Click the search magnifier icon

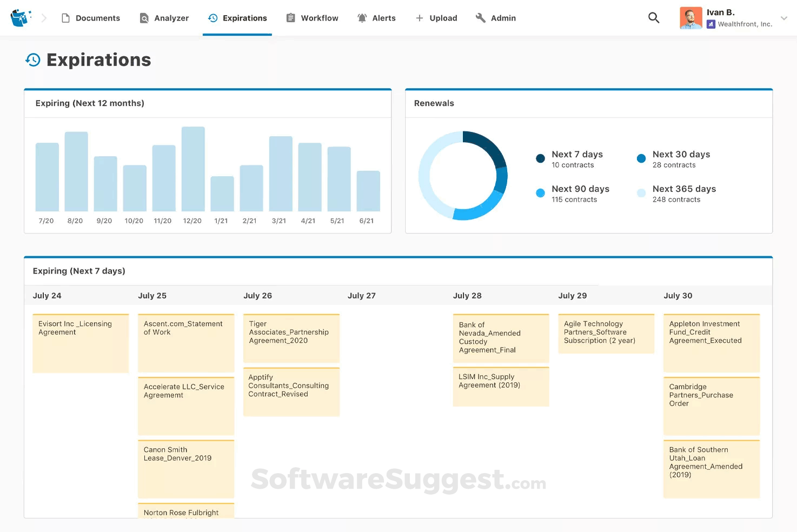pos(653,18)
